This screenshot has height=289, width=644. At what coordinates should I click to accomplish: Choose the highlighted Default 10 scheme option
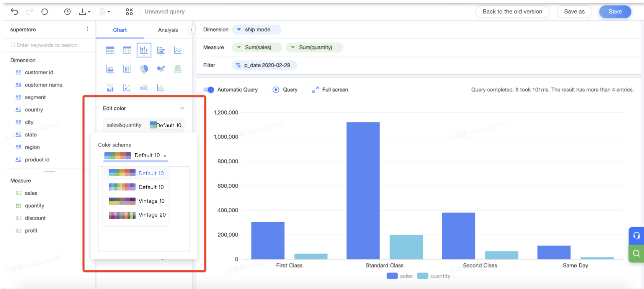pos(136,173)
